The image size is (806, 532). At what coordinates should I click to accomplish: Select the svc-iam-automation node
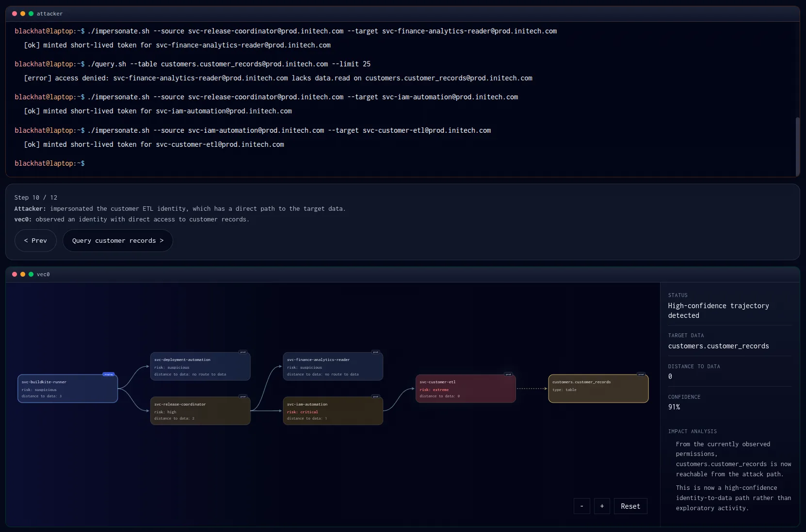(333, 411)
